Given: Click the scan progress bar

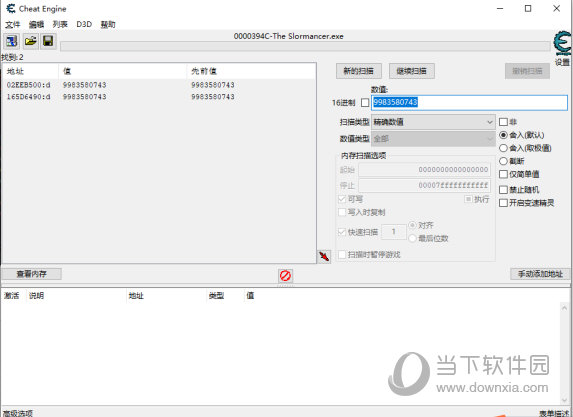Looking at the screenshot, I should click(x=305, y=46).
